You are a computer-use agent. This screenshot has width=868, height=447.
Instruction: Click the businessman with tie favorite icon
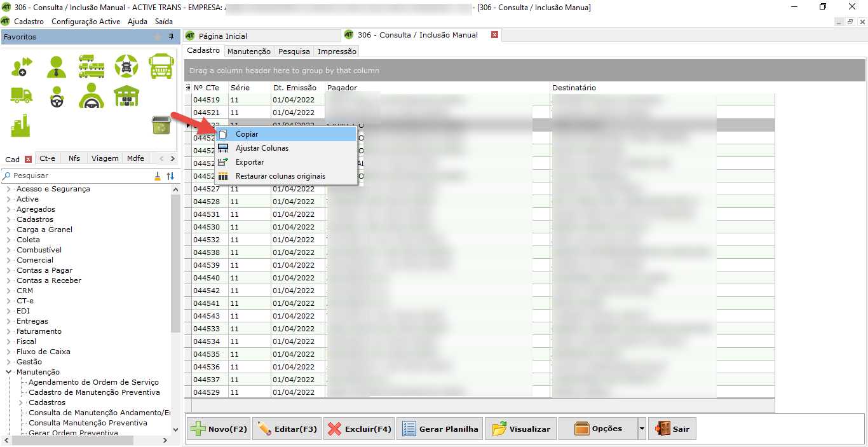pyautogui.click(x=57, y=66)
